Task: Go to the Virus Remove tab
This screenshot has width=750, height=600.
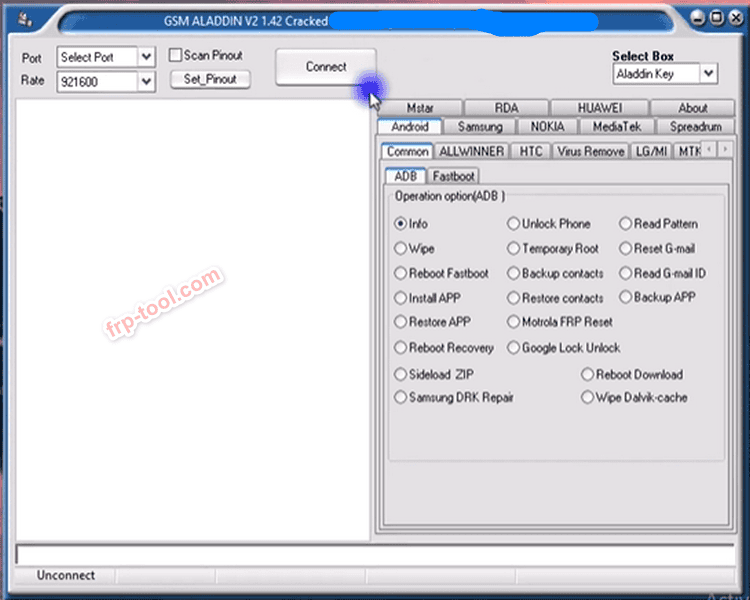Action: 590,151
